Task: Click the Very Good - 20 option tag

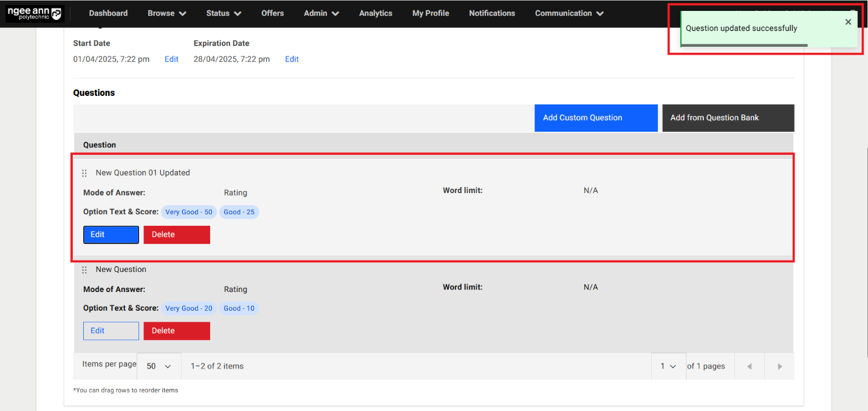Action: (x=189, y=308)
